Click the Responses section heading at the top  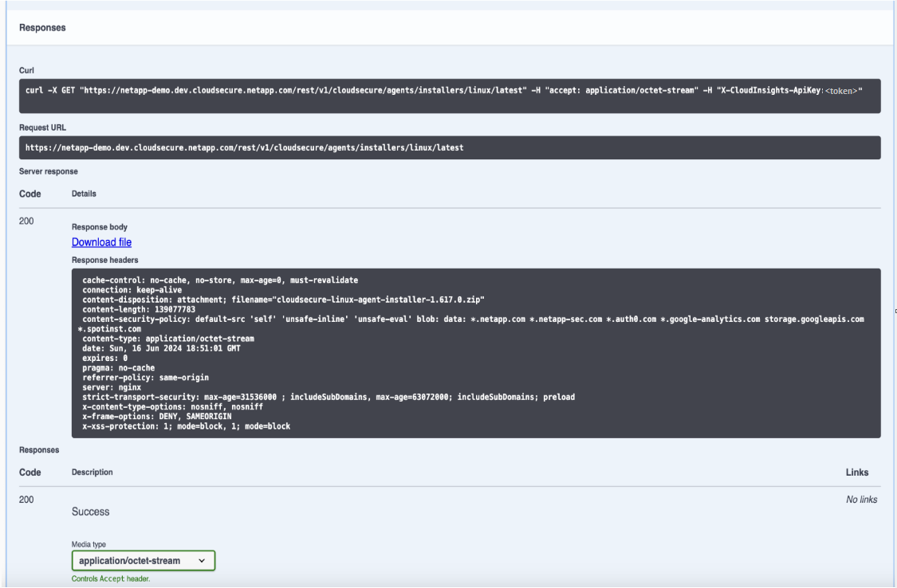(43, 27)
